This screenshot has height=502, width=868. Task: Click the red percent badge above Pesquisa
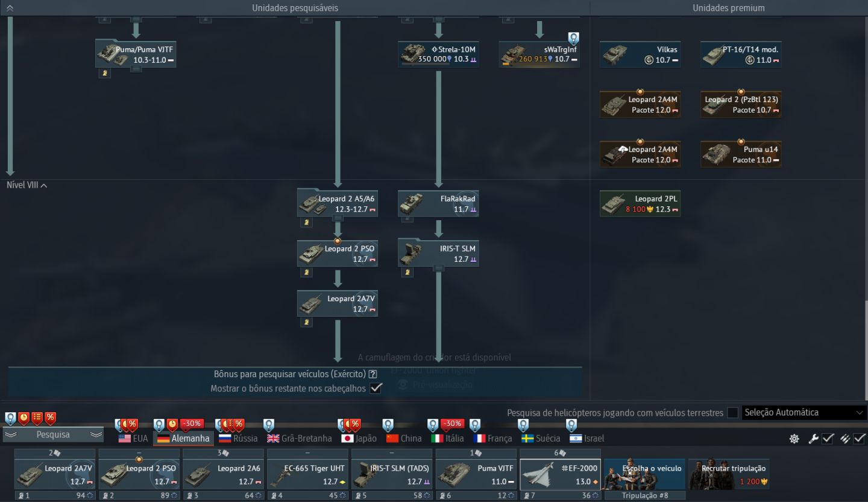pyautogui.click(x=50, y=417)
